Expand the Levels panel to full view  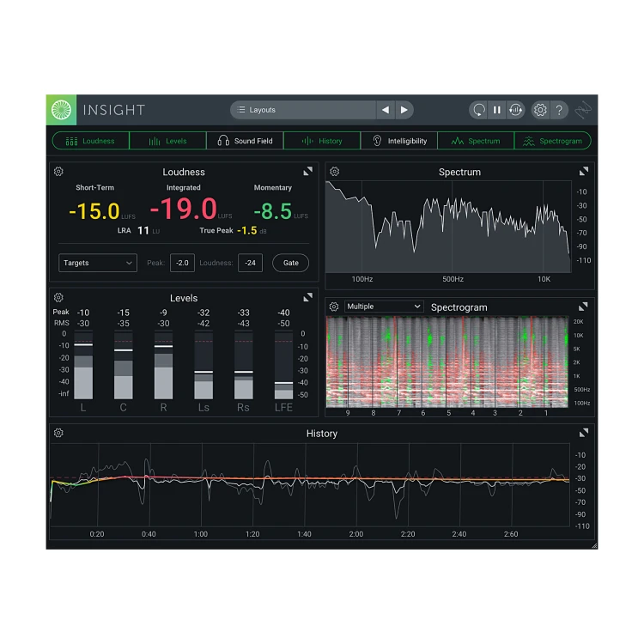(308, 297)
